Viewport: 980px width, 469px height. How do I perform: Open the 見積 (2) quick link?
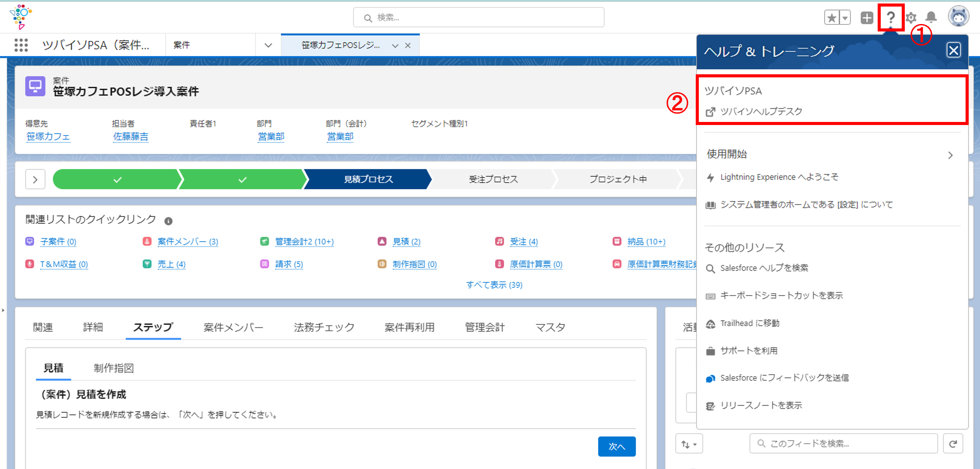tap(406, 241)
